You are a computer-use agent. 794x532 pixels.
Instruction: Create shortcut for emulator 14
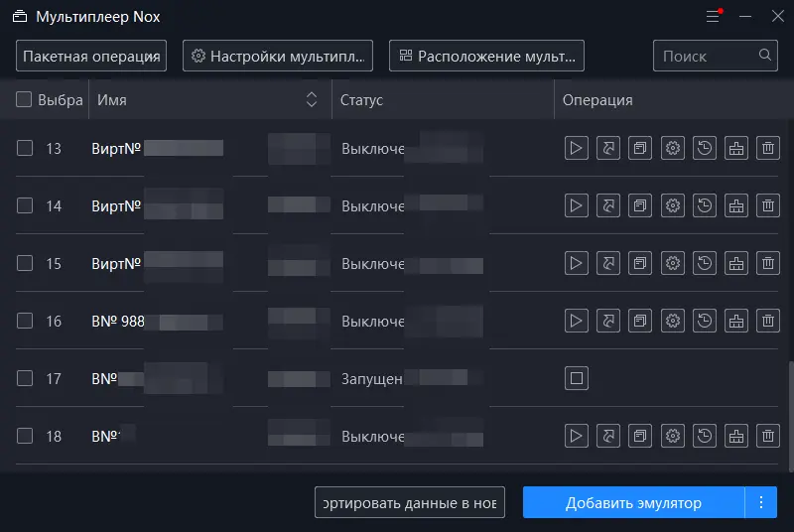pyautogui.click(x=608, y=205)
